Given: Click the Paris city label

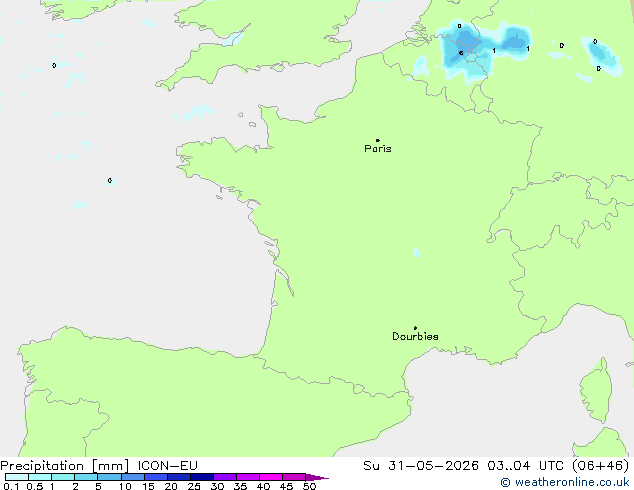Looking at the screenshot, I should tap(378, 149).
